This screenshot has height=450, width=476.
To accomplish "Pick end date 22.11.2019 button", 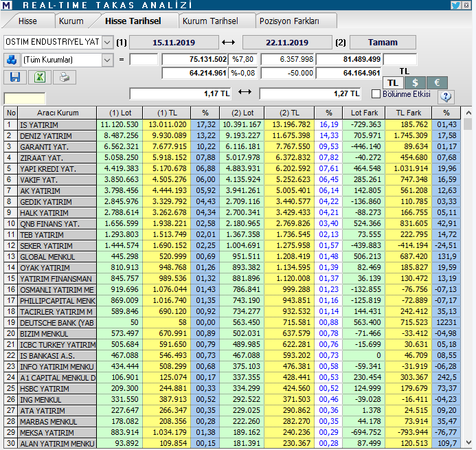I will pyautogui.click(x=287, y=42).
